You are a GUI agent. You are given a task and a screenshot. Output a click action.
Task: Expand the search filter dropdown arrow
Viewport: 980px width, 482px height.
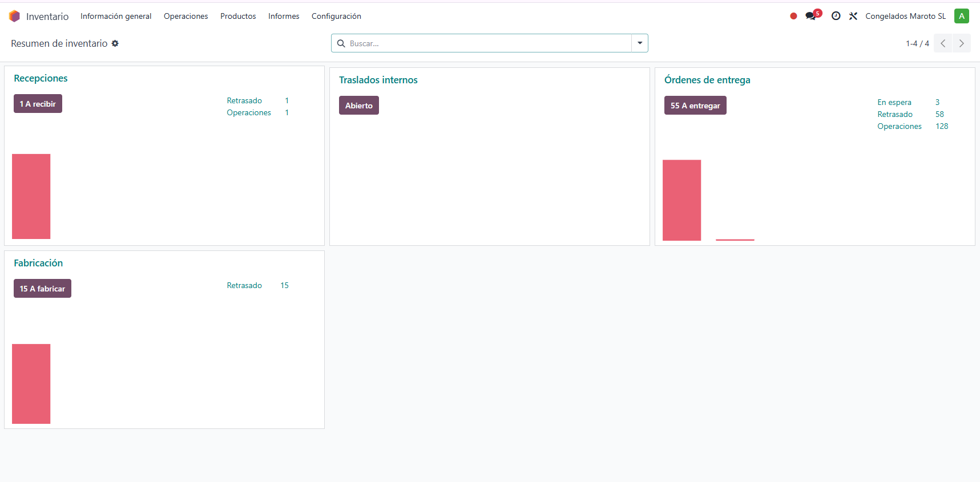pos(640,43)
